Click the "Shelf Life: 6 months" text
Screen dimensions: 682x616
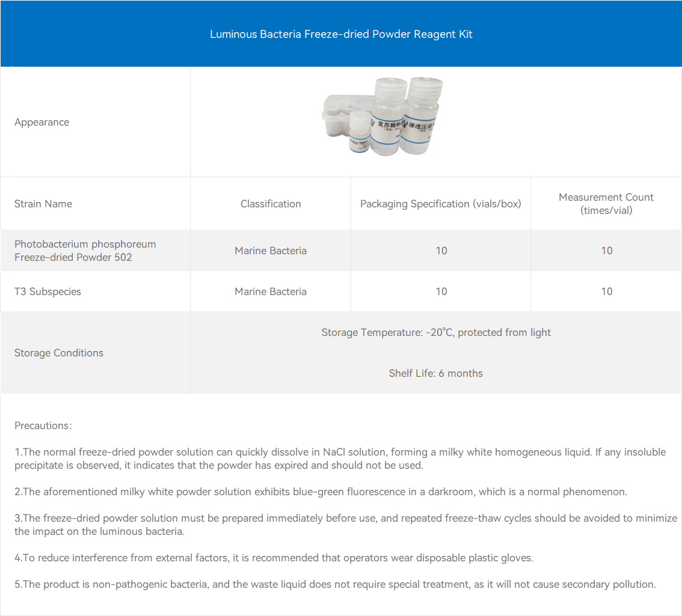pyautogui.click(x=436, y=373)
